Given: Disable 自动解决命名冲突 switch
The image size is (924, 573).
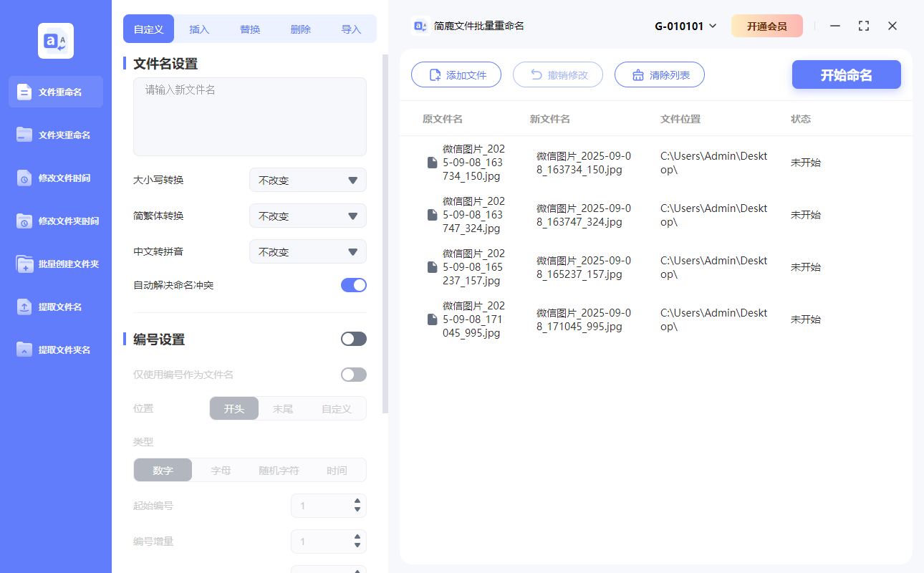Looking at the screenshot, I should coord(353,284).
